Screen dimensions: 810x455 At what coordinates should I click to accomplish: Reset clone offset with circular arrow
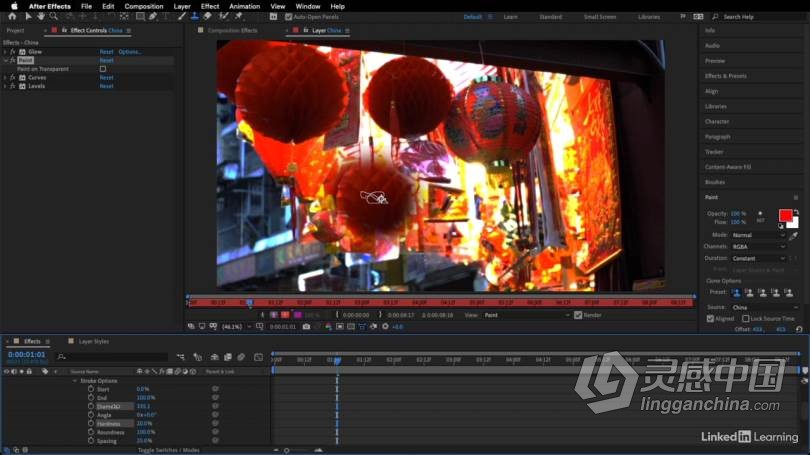click(x=799, y=329)
